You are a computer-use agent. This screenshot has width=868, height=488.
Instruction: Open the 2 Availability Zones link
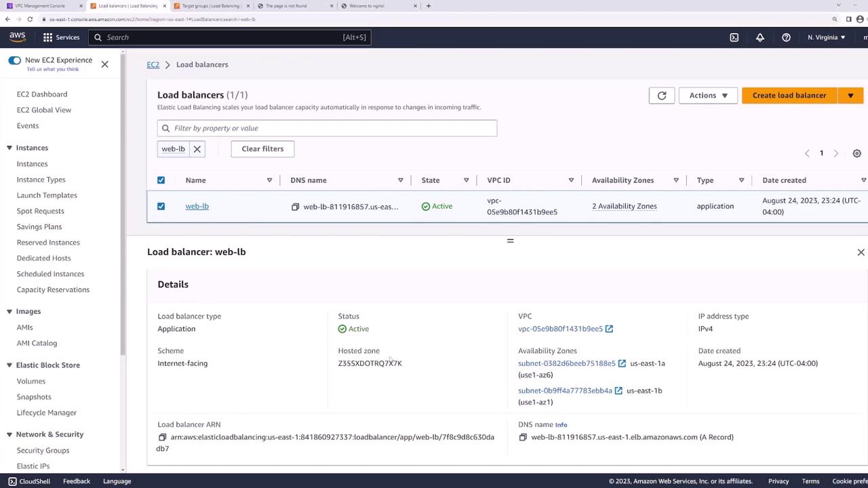625,206
